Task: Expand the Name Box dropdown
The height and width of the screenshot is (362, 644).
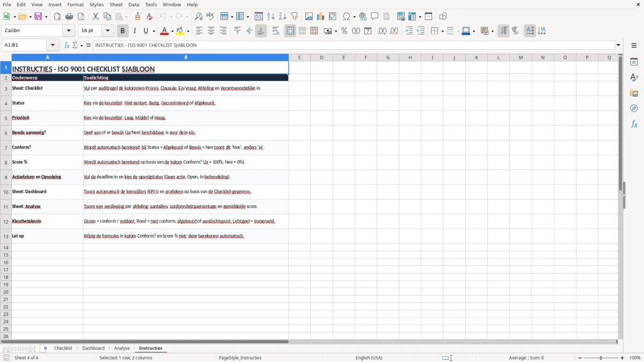Action: [53, 46]
